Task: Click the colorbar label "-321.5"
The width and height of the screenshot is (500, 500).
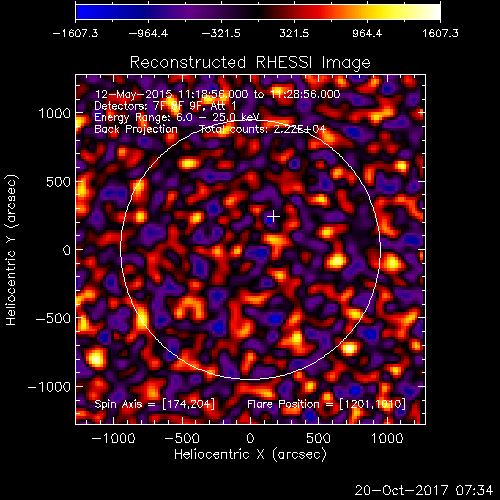Action: [221, 33]
